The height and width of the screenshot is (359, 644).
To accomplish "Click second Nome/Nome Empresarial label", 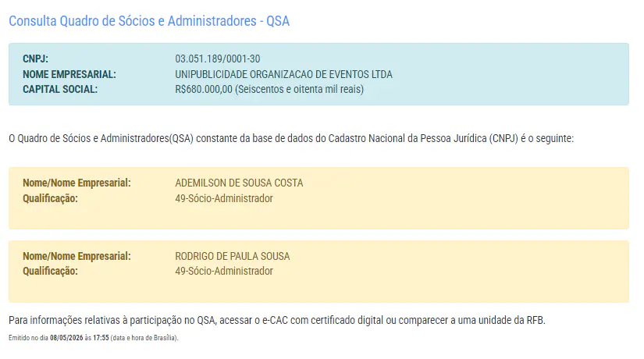I will click(76, 256).
